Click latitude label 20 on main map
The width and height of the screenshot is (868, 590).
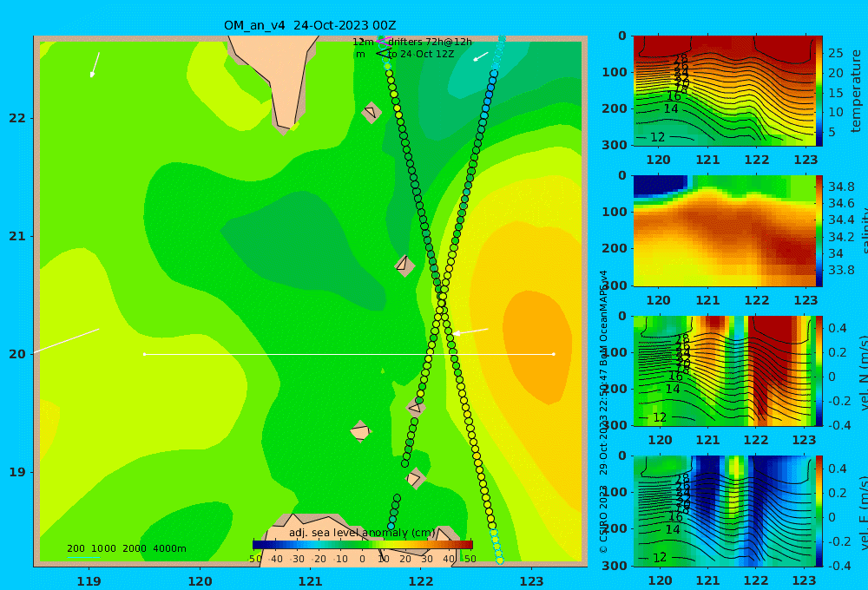17,354
